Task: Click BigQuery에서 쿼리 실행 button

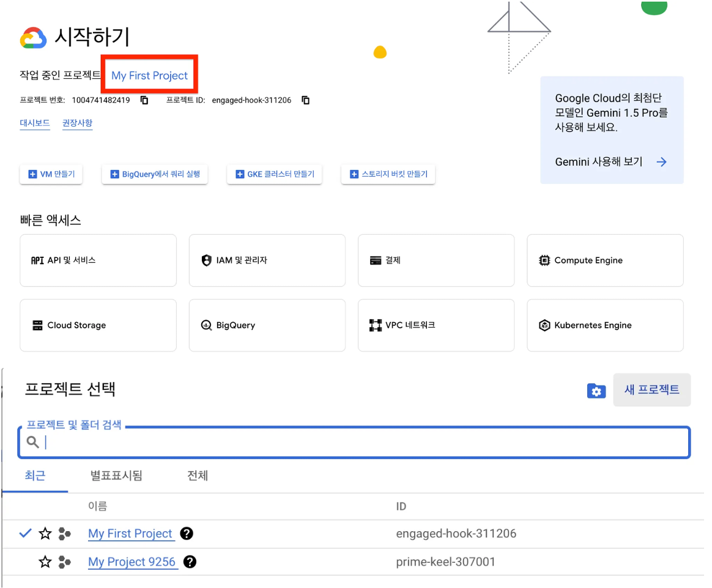Action: pyautogui.click(x=155, y=174)
